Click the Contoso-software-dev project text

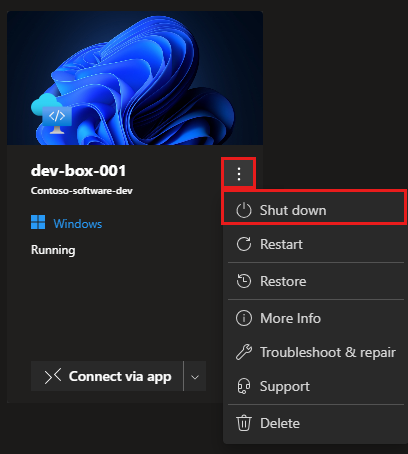coord(82,191)
